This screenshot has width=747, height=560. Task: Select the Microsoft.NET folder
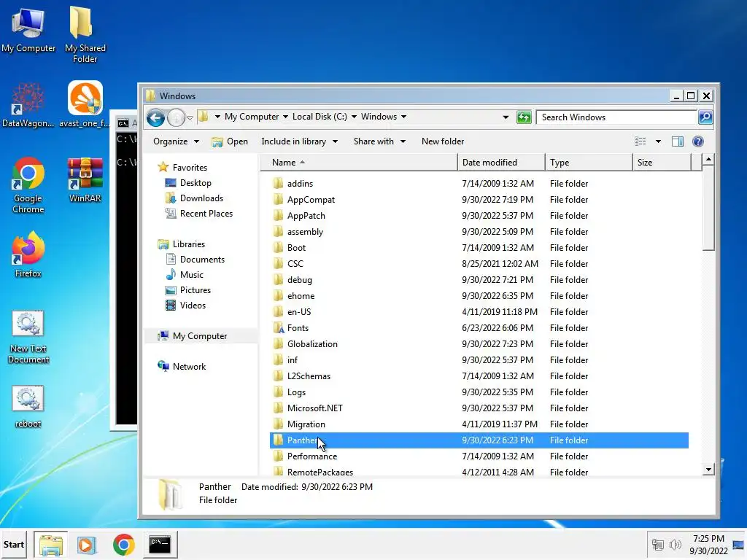(x=479, y=408)
